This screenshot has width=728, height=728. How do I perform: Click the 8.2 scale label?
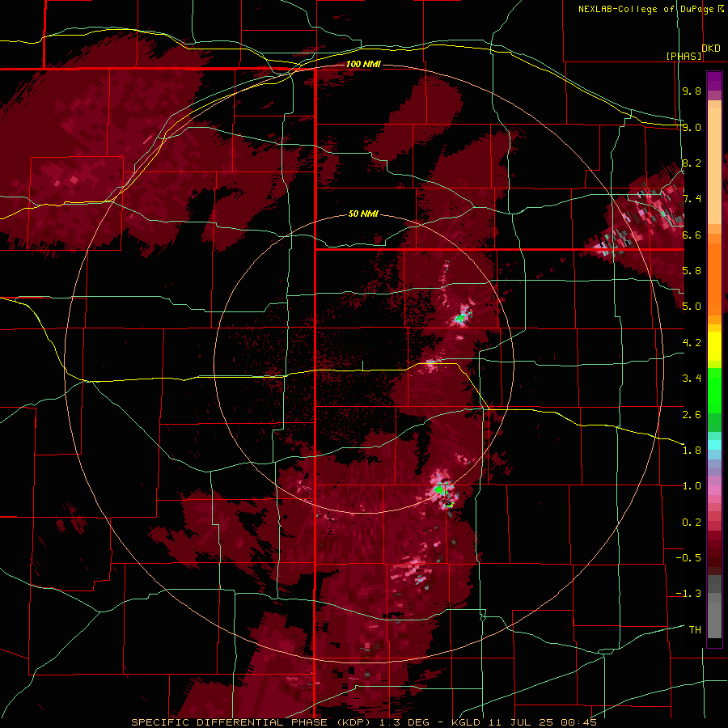[x=692, y=163]
